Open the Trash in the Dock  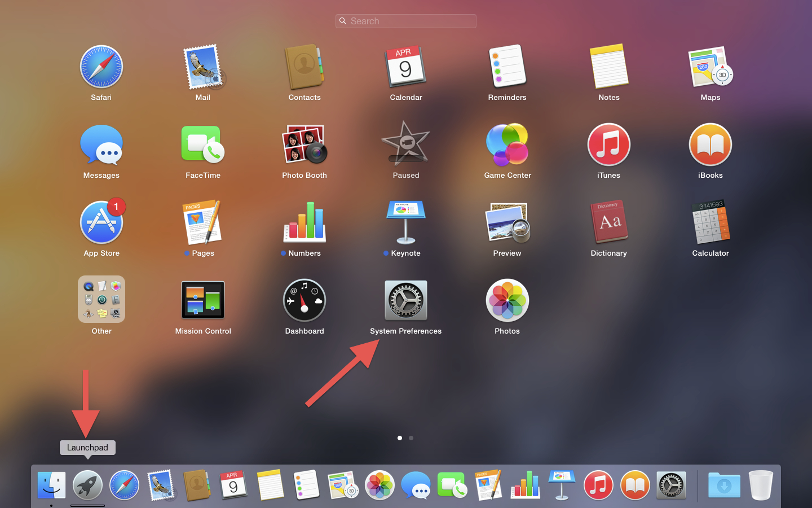click(x=761, y=485)
